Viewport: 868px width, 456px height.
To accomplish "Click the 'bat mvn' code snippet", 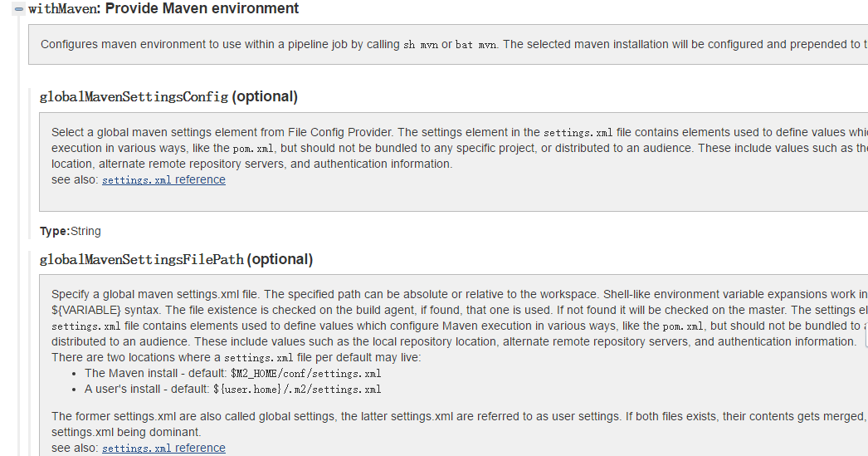I will coord(475,45).
